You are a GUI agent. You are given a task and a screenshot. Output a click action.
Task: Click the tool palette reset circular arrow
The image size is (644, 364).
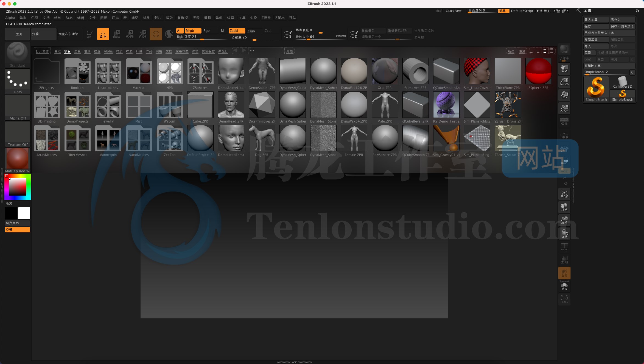pyautogui.click(x=637, y=11)
